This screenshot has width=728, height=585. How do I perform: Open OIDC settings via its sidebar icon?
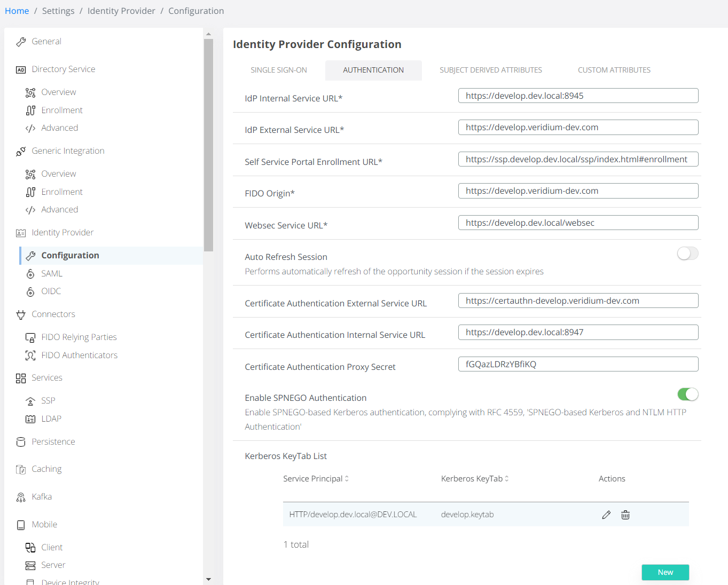[x=30, y=291]
